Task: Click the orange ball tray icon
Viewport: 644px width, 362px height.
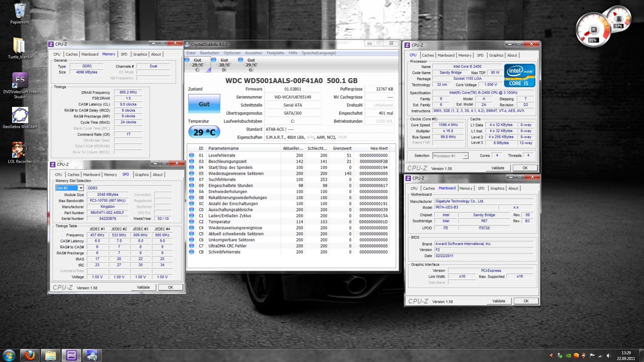Action: [x=576, y=355]
